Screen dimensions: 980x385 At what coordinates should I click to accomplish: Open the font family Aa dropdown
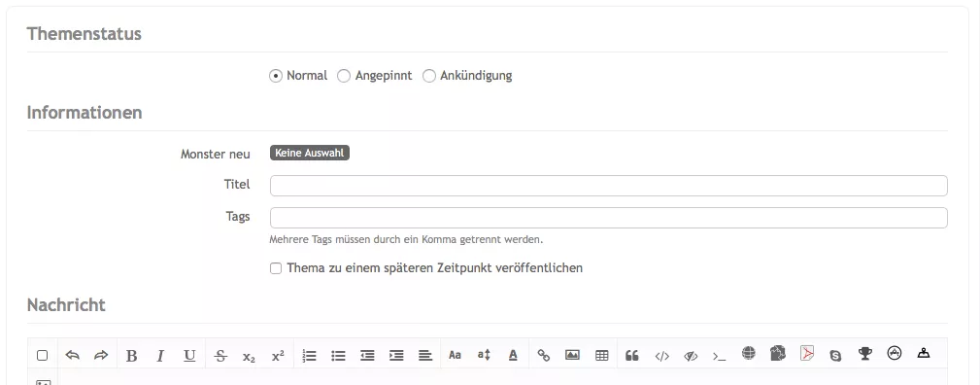[x=455, y=355]
